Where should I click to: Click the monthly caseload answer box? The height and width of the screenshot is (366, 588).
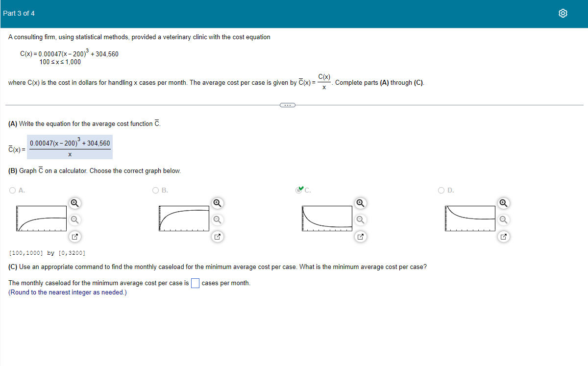tap(195, 283)
